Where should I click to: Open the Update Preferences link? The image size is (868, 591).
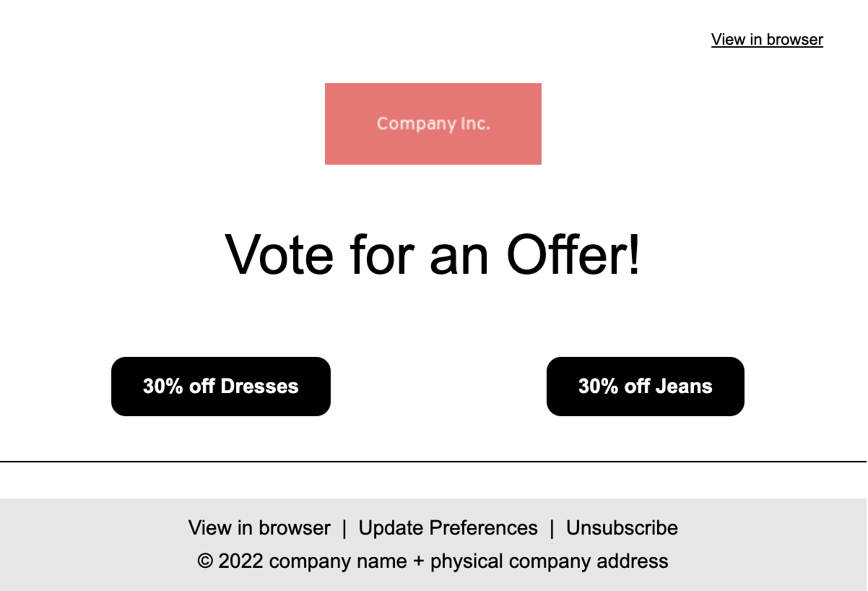point(448,528)
